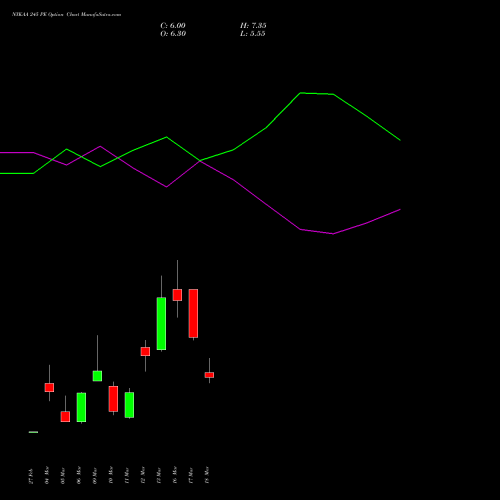Click the tall green candle for 13 Mar
The image size is (500, 500).
pyautogui.click(x=161, y=324)
